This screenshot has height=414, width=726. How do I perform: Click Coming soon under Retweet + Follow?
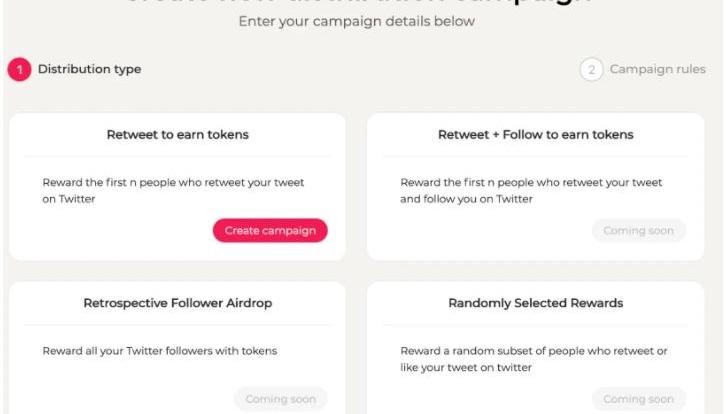tap(639, 231)
